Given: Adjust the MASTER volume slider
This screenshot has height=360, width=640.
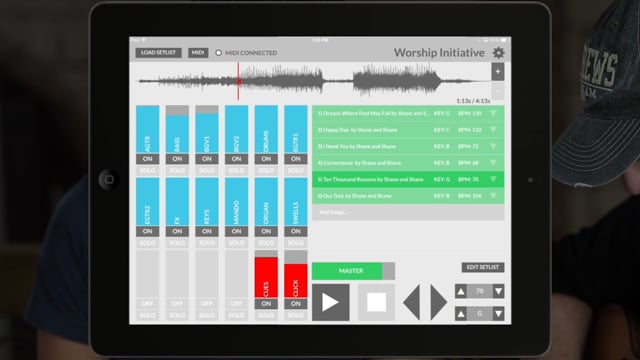Looking at the screenshot, I should [x=353, y=271].
